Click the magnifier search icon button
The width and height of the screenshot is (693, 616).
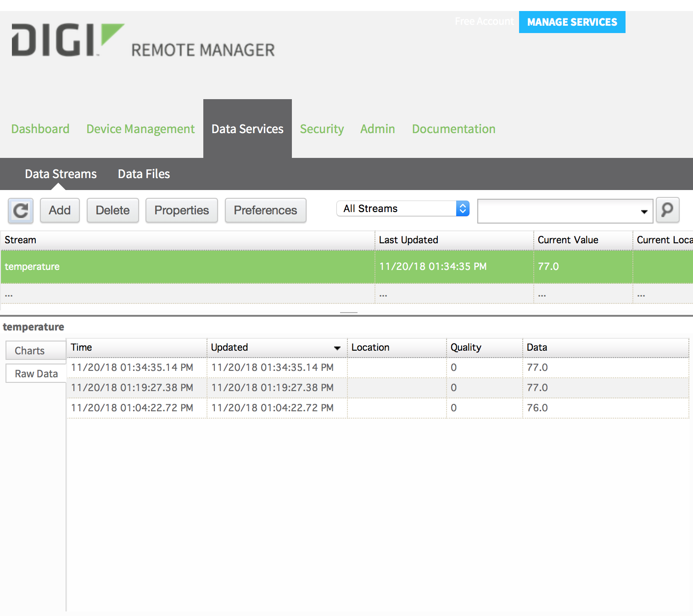[667, 210]
